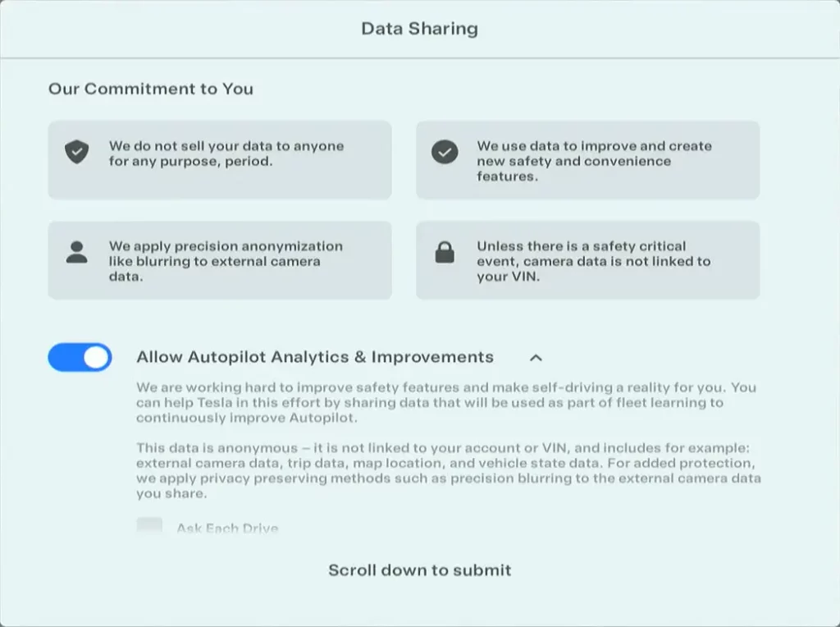This screenshot has height=627, width=840.
Task: Disable Allow Autopilot Analytics toggle switch
Action: point(80,357)
